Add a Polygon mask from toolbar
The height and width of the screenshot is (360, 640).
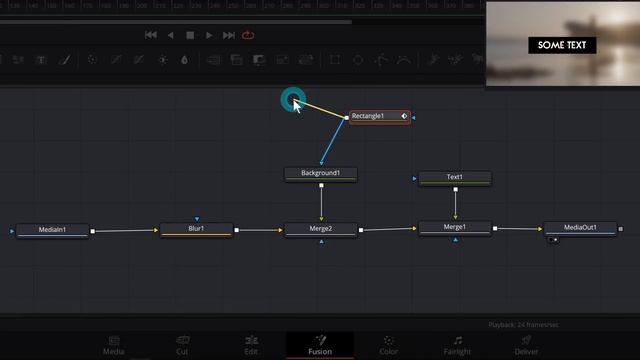coord(381,60)
